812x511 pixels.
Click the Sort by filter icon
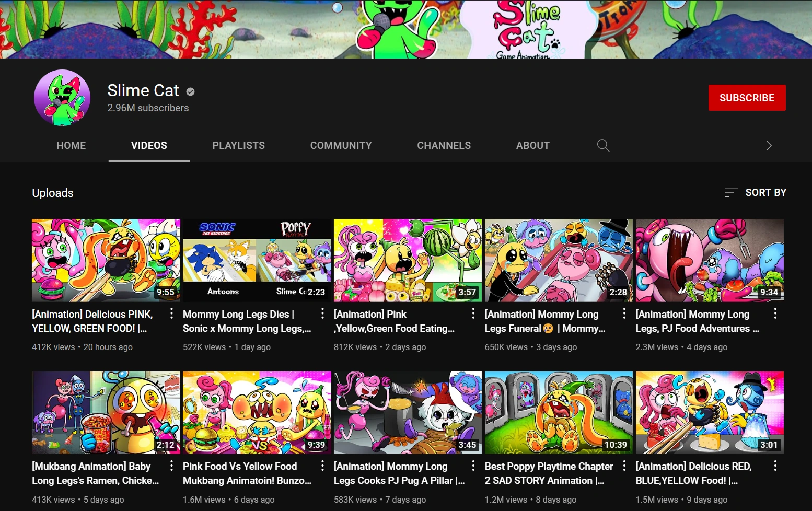pos(730,192)
